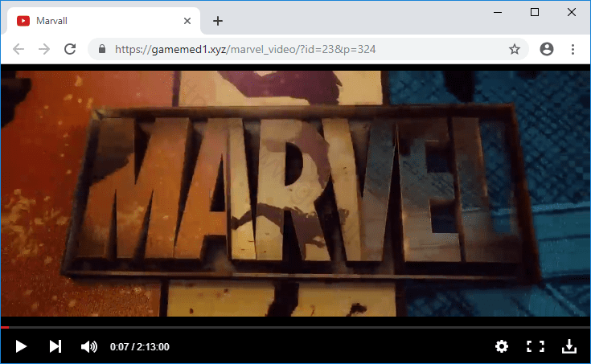
Task: Click the download icon in the player
Action: (x=568, y=346)
